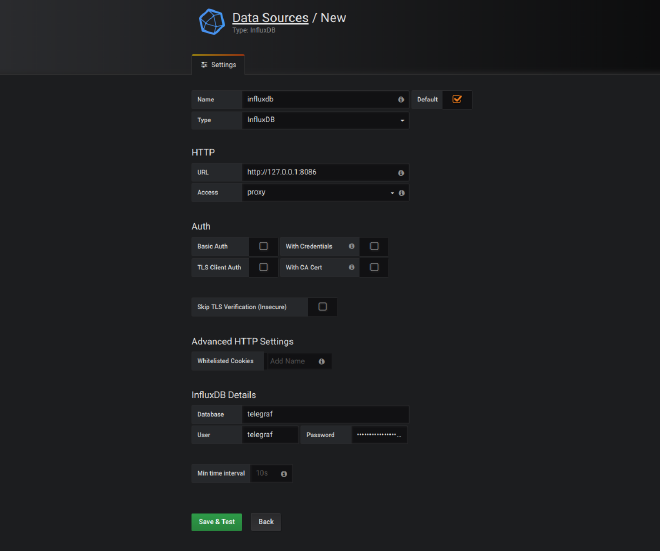Image resolution: width=660 pixels, height=551 pixels.
Task: Uncheck the Default checkbox
Action: coord(457,100)
